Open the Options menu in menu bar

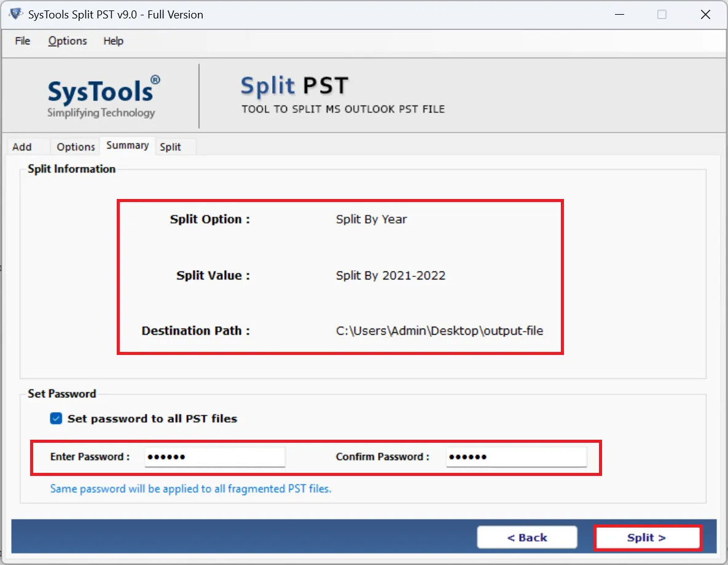(68, 41)
